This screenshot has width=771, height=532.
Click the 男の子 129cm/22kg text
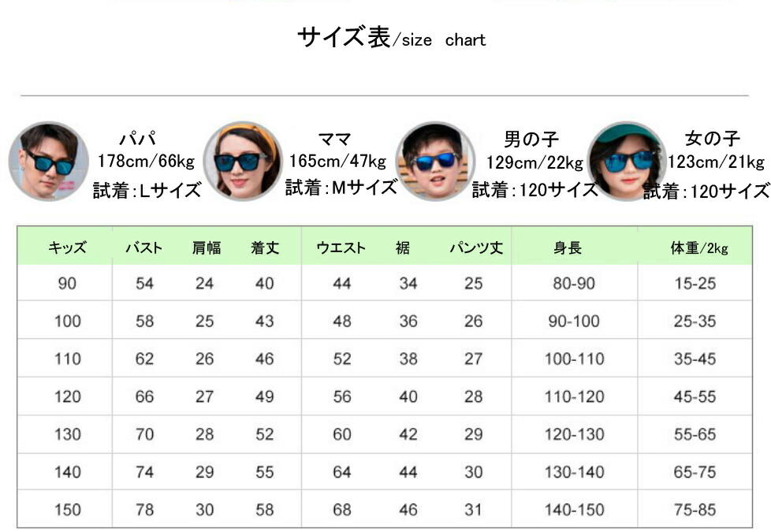[534, 163]
